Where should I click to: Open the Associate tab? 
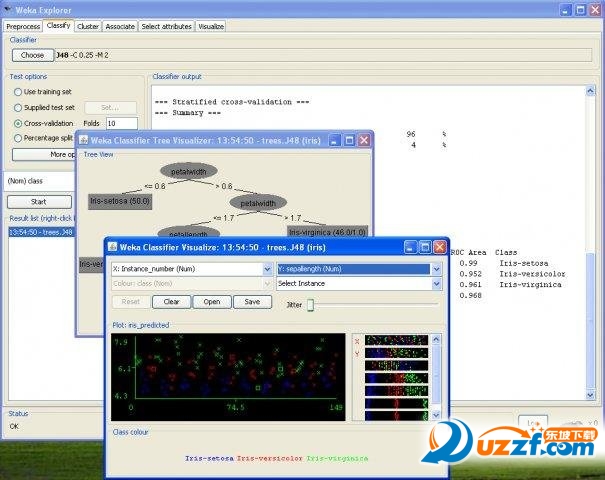coord(120,26)
